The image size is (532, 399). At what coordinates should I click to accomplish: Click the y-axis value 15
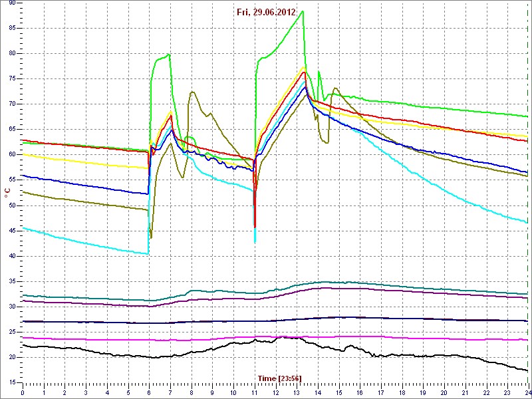pos(11,383)
